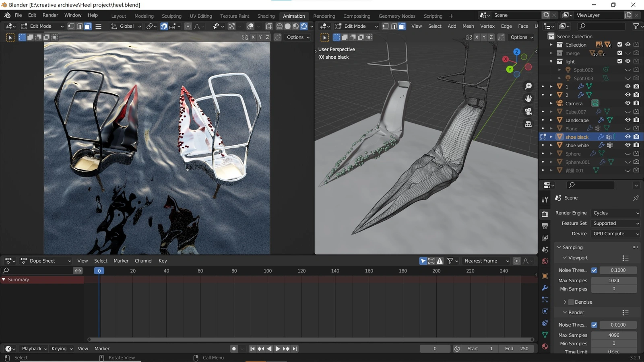Click the viewport Max Samples field
Screen dimensions: 644x362
tap(614, 281)
